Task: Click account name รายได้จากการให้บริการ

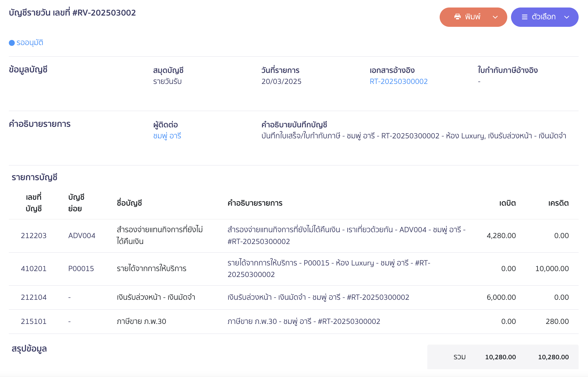Action: pyautogui.click(x=152, y=269)
